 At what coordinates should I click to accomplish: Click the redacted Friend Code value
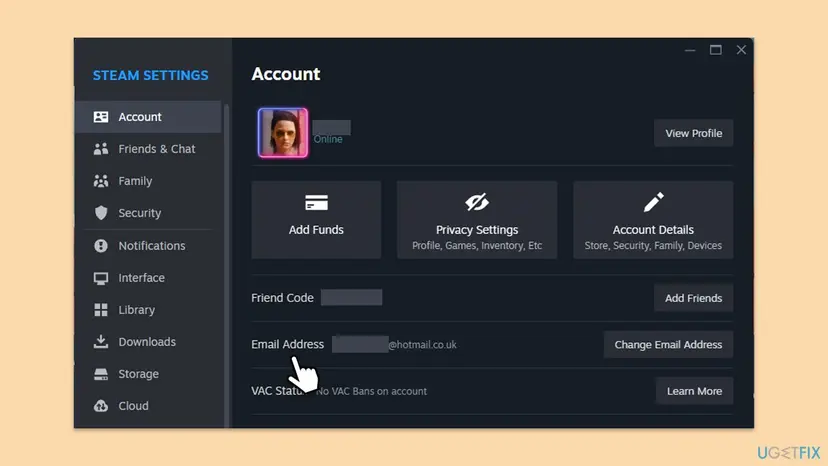coord(352,297)
